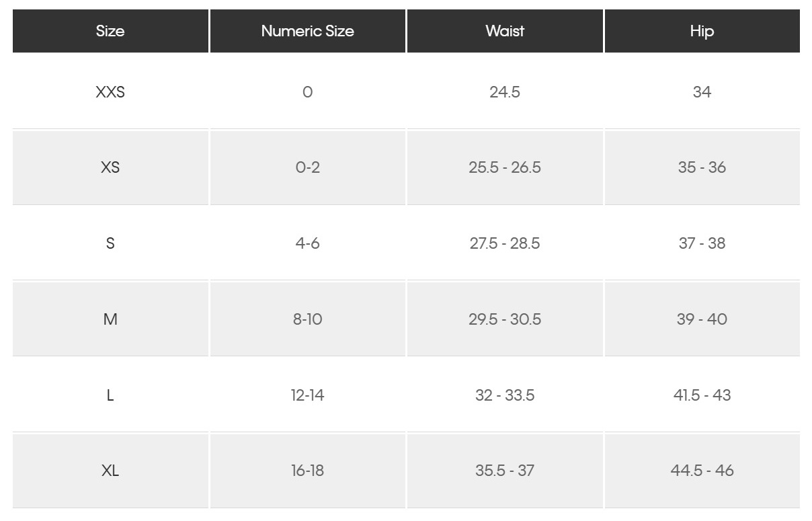
Task: Click hip measurement 44.5 - 46
Action: 702,471
